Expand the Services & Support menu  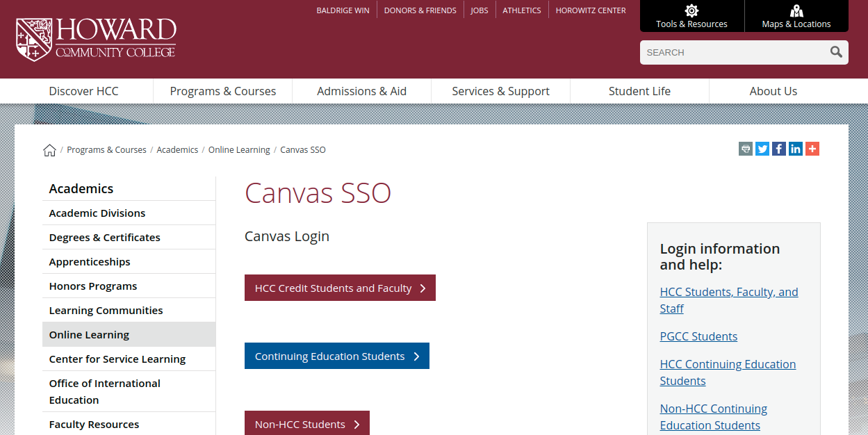tap(500, 91)
